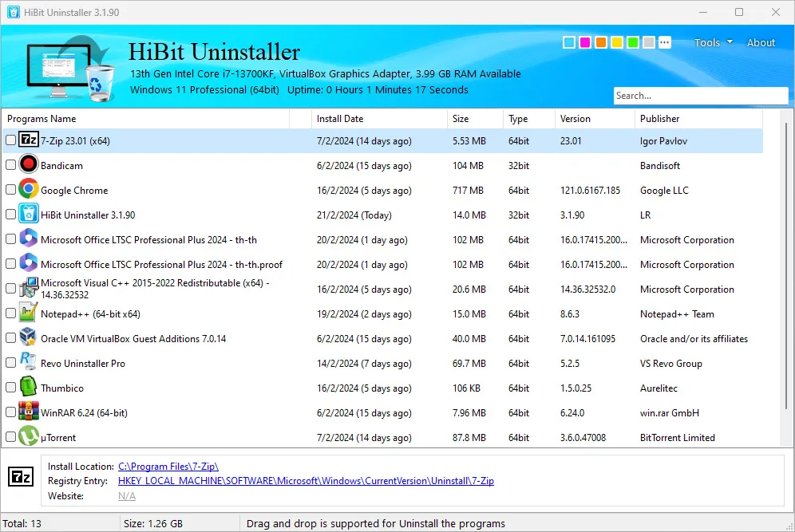Click the Revo Uninstaller Pro icon
795x532 pixels.
coord(29,362)
